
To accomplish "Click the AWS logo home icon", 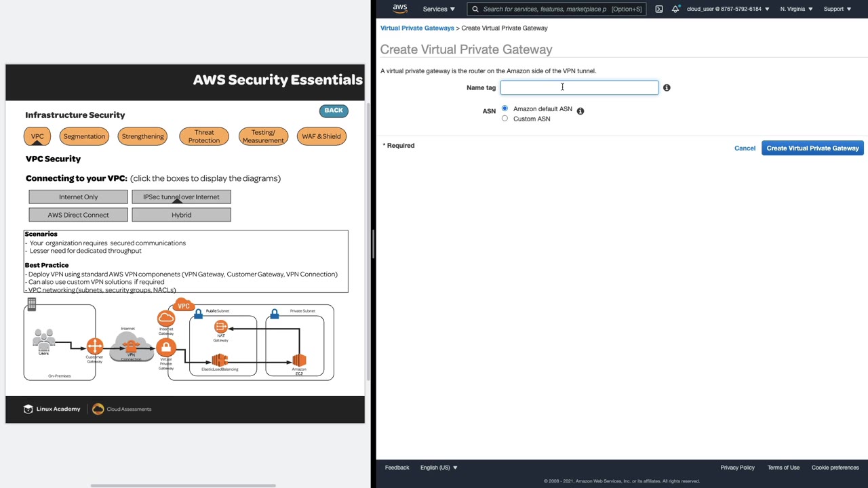I will tap(400, 9).
